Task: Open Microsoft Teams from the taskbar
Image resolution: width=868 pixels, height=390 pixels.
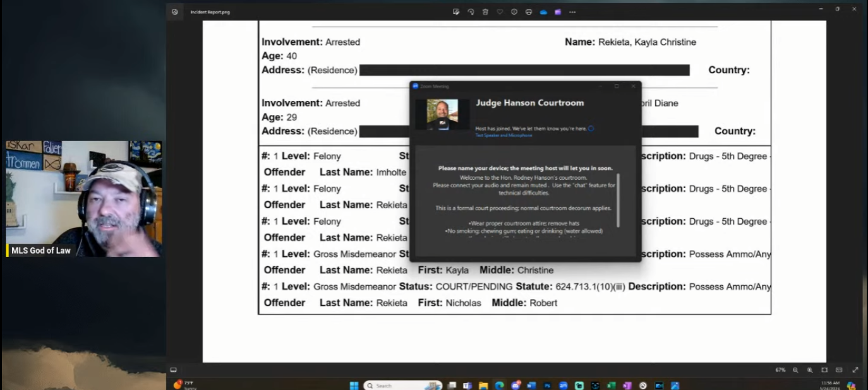Action: [467, 385]
